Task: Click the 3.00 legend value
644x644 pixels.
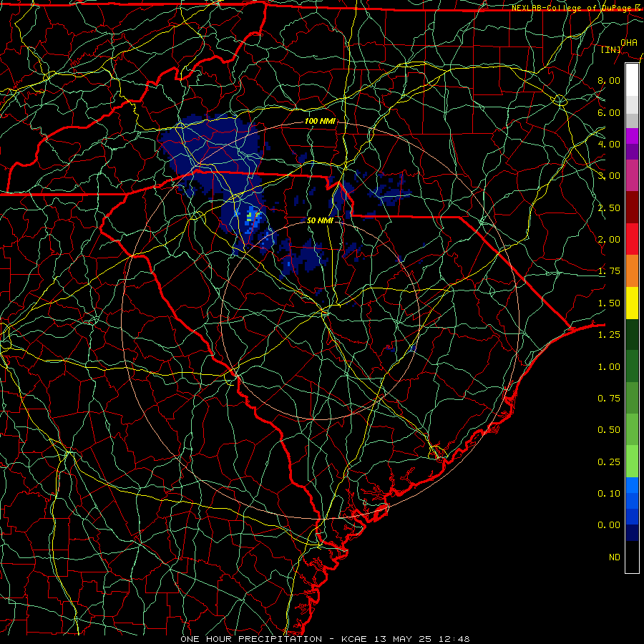Action: 609,176
